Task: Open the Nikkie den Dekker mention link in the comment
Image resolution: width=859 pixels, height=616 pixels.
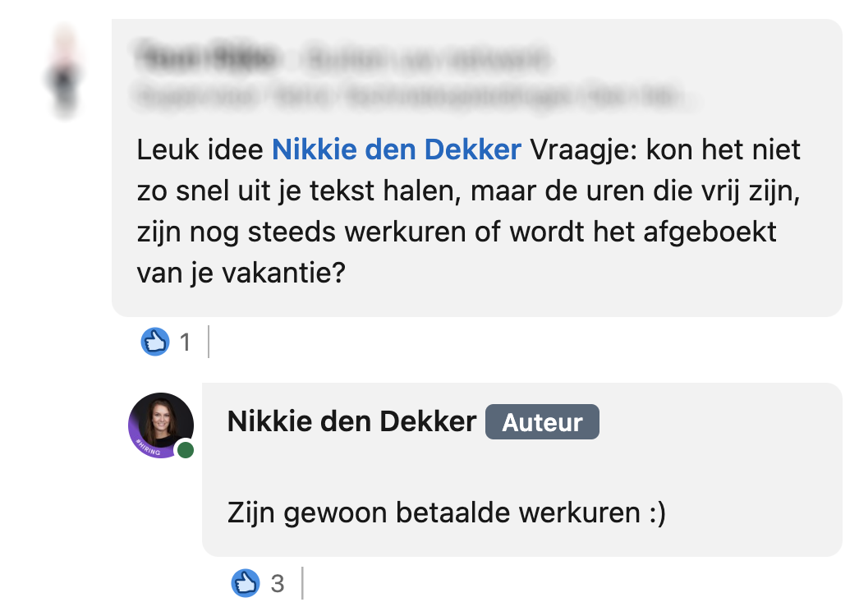Action: click(397, 149)
